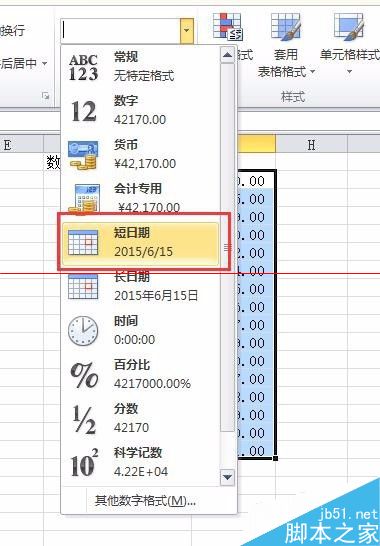Select the 常规 general format icon
The height and width of the screenshot is (546, 380).
84,67
